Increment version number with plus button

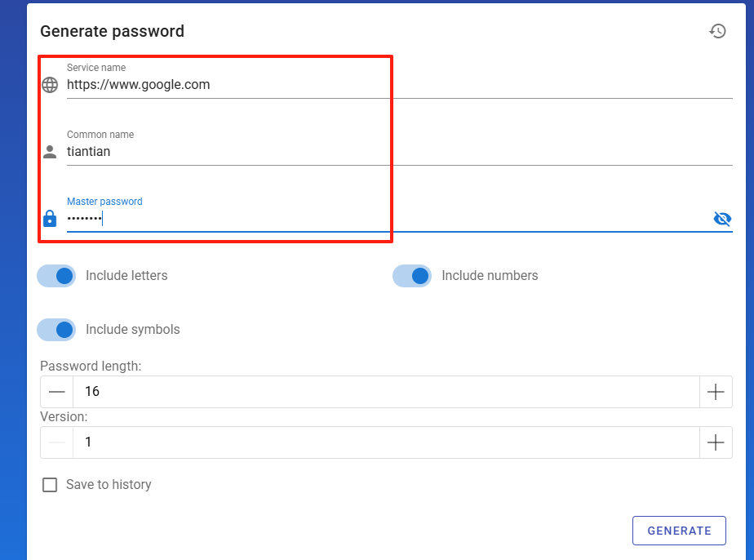click(716, 442)
